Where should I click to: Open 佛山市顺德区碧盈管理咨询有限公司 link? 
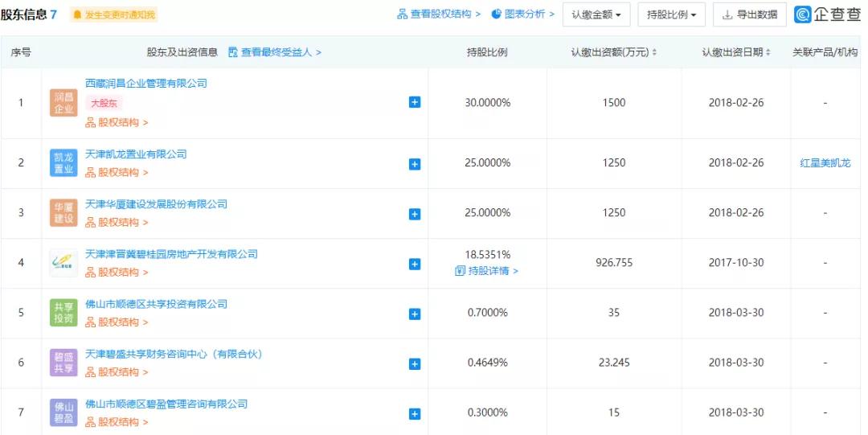166,404
